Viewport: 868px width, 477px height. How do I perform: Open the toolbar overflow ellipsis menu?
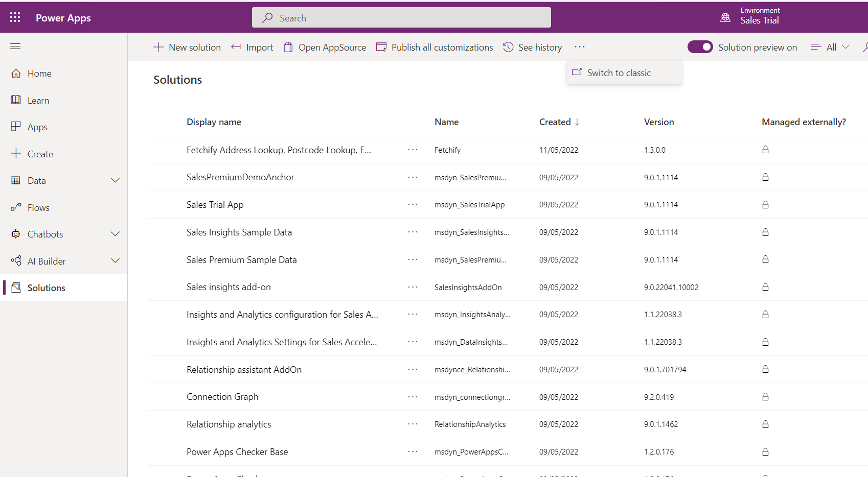[x=579, y=47]
